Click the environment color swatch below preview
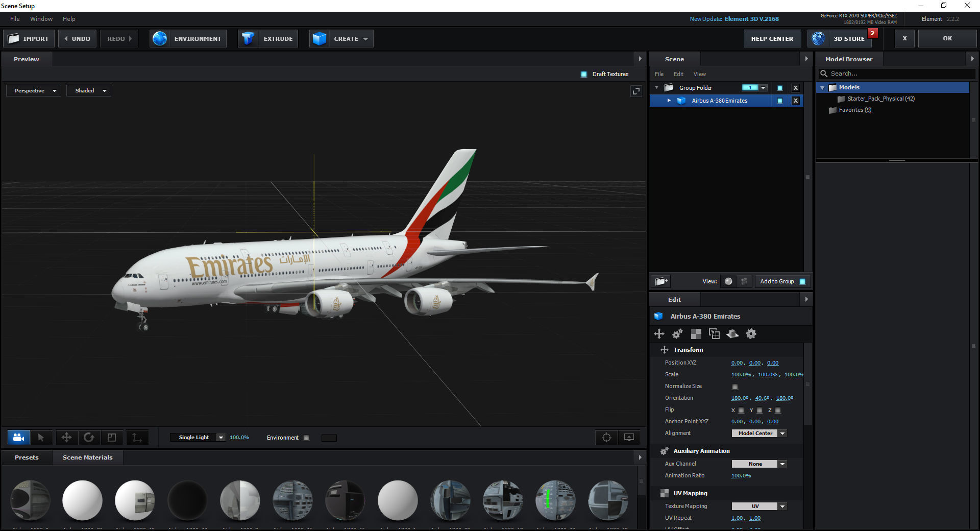This screenshot has height=531, width=980. (x=329, y=438)
